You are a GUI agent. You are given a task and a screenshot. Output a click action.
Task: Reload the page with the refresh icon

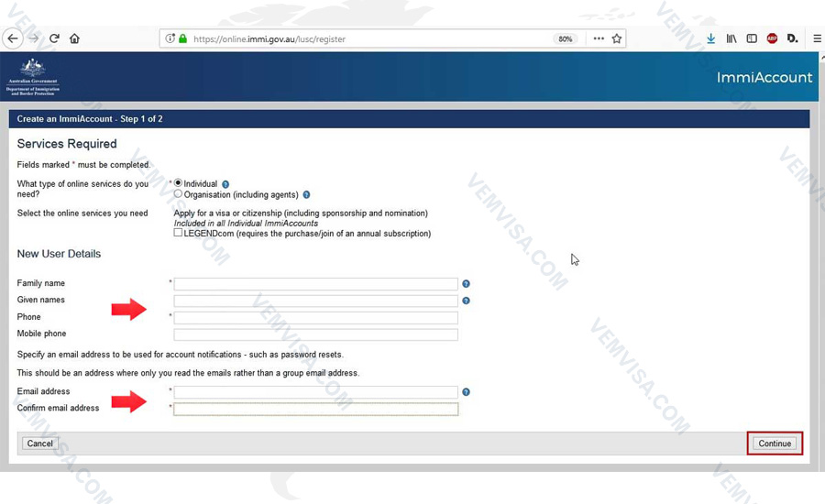coord(54,38)
